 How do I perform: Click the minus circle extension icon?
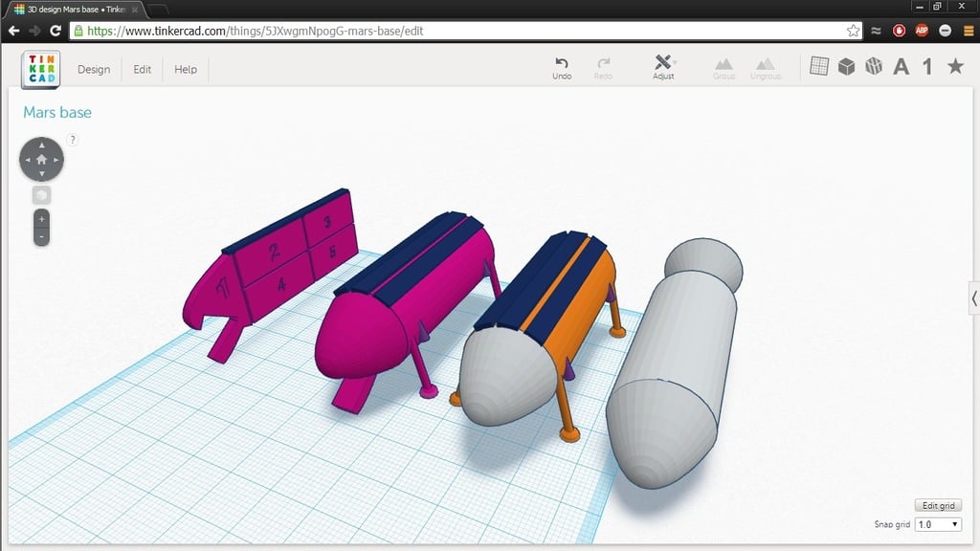(945, 31)
